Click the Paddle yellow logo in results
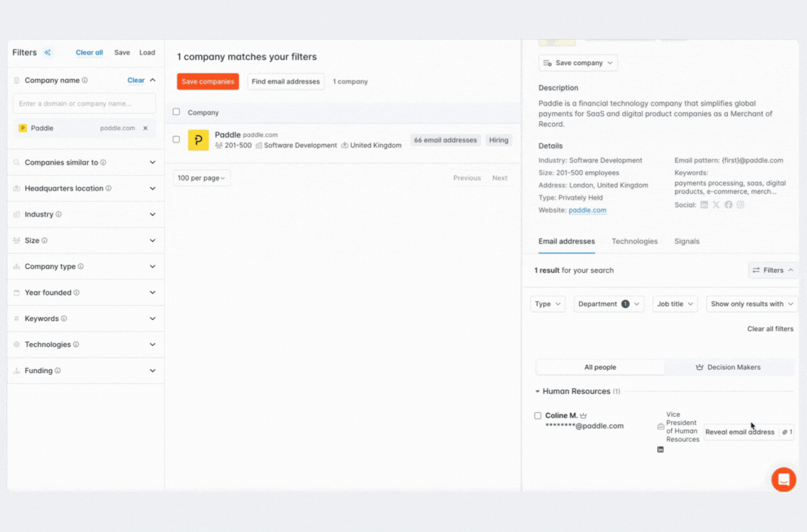The image size is (807, 532). [x=198, y=140]
